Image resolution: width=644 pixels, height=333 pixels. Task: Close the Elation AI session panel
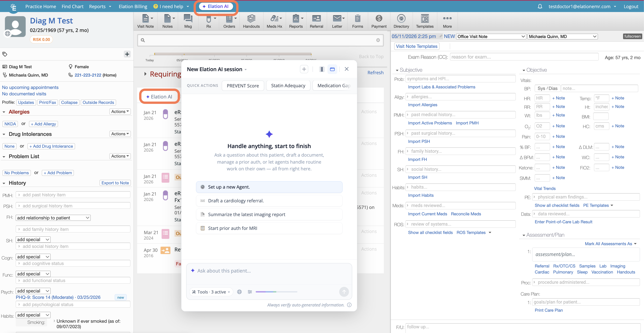(x=346, y=69)
